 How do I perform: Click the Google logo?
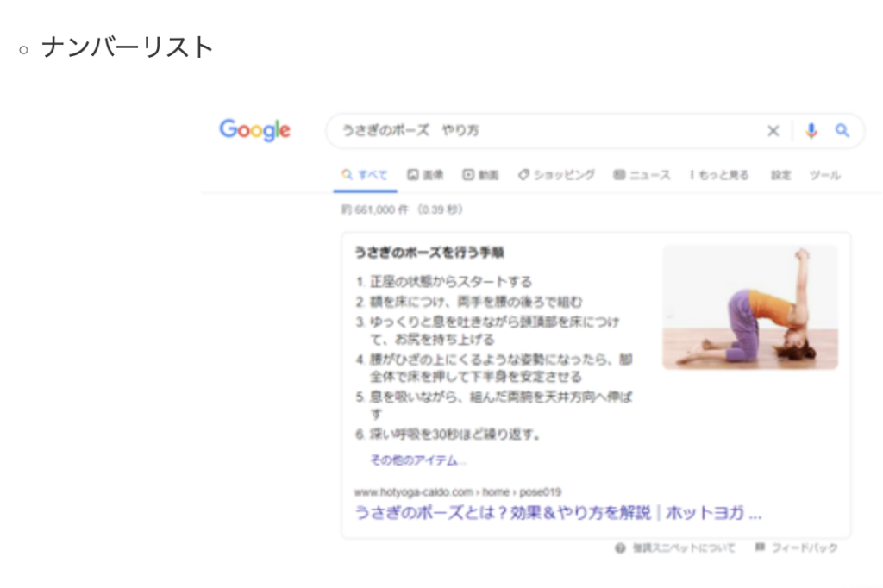[255, 130]
